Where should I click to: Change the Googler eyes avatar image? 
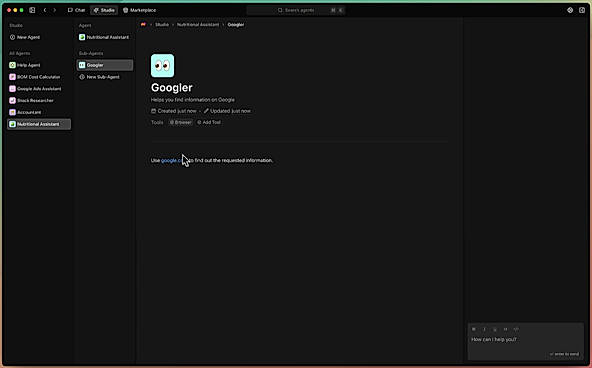click(163, 66)
